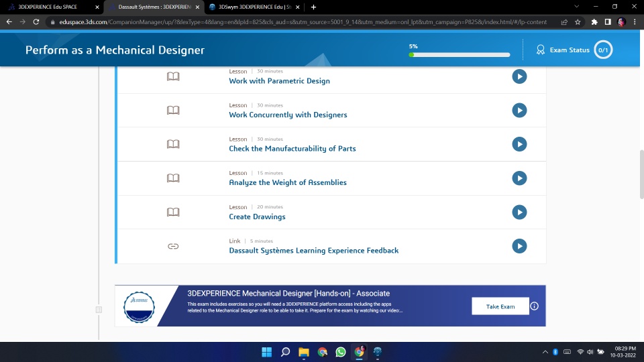644x362 pixels.
Task: Click book icon for Analyze the Weight of Assemblies
Action: pyautogui.click(x=173, y=178)
